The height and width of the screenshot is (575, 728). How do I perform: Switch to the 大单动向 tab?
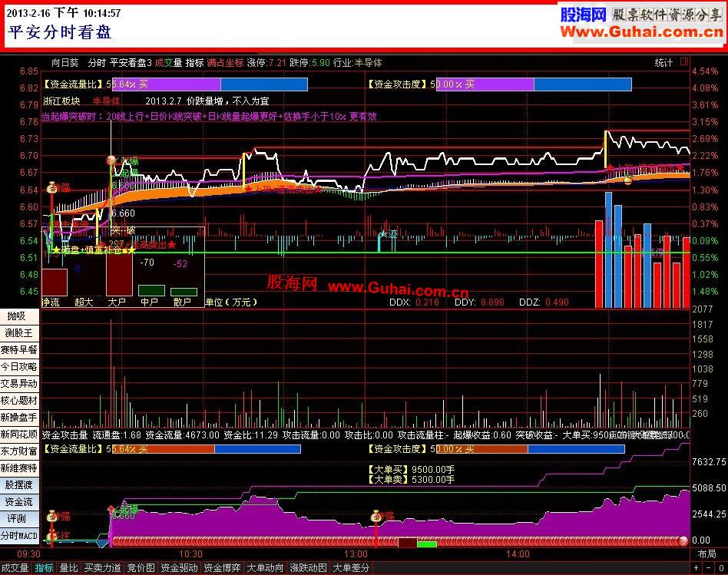pos(265,568)
